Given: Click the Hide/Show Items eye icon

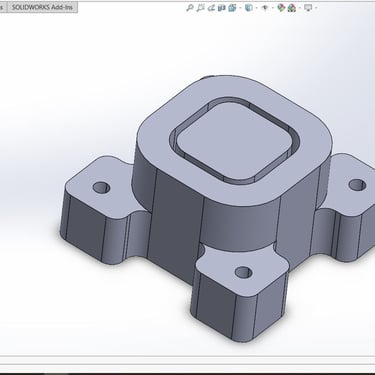Looking at the screenshot, I should click(x=265, y=8).
